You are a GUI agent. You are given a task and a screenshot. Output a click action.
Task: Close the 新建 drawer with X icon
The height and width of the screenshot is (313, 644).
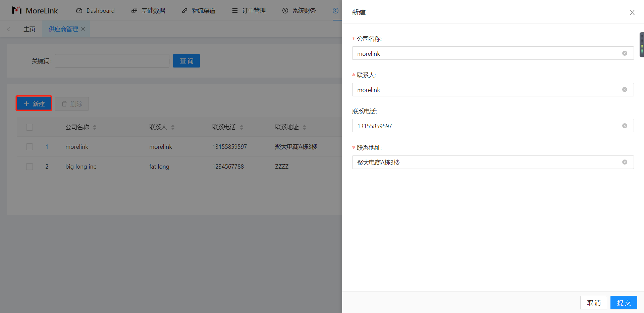click(632, 12)
